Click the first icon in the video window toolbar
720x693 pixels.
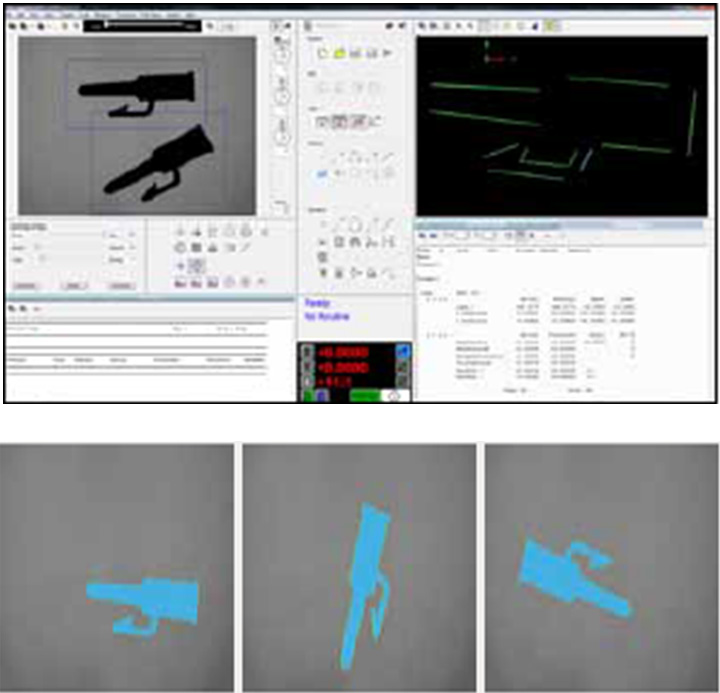[12, 27]
